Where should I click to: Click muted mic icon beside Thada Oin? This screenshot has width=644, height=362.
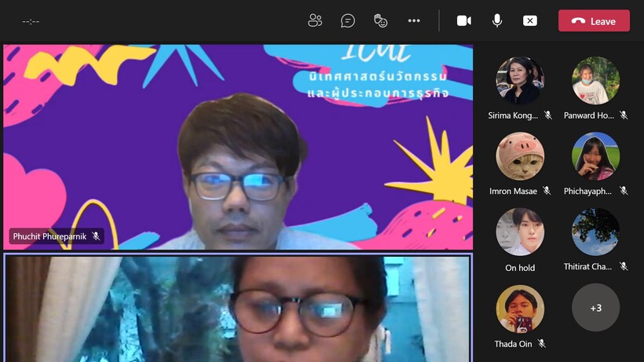[x=542, y=343]
